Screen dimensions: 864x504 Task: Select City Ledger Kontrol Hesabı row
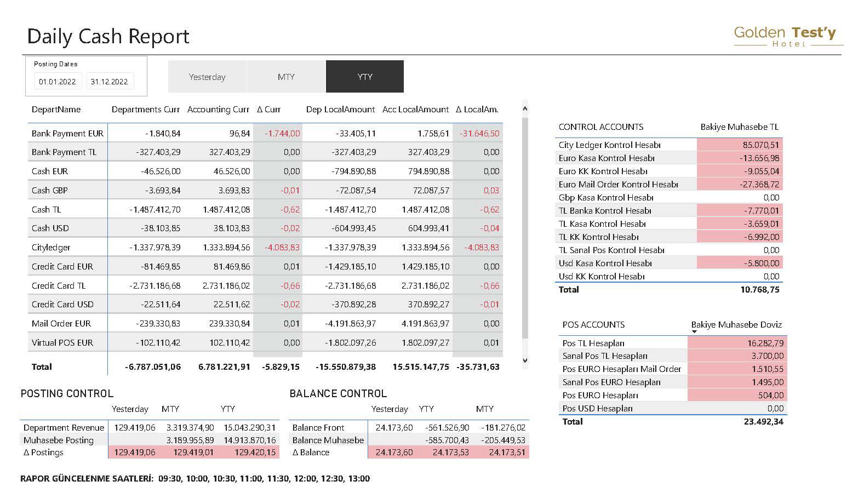point(669,145)
